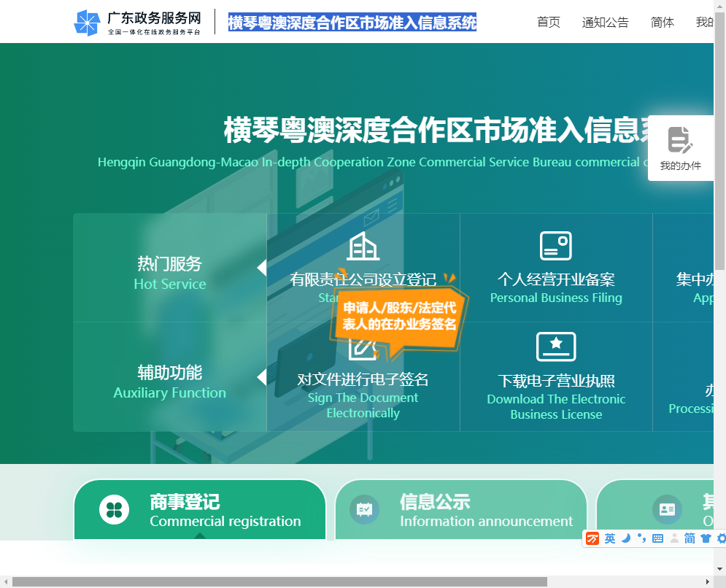Image resolution: width=726 pixels, height=588 pixels.
Task: Open 下载电子营业执照 via its license icon
Action: [556, 347]
